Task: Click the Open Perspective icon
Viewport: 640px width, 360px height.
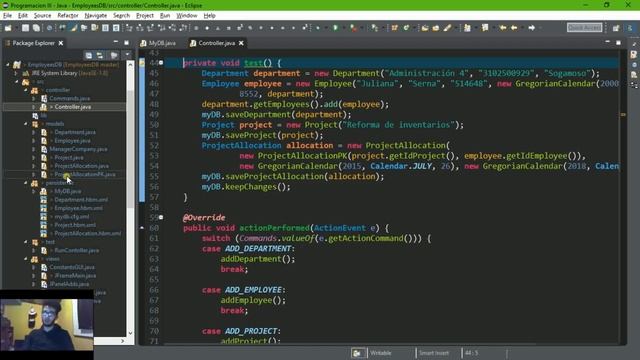Action: point(616,28)
